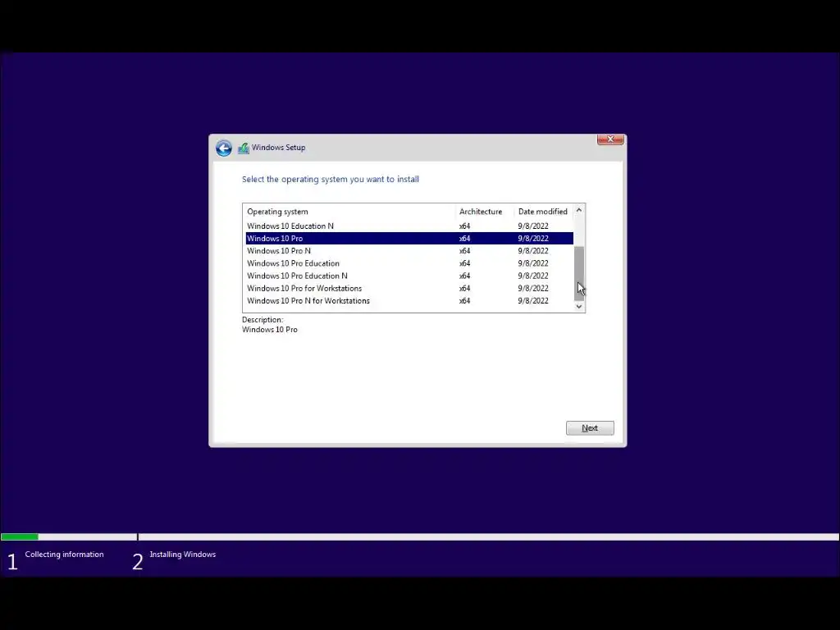Image resolution: width=840 pixels, height=630 pixels.
Task: Click x64 in Windows 10 Pro N row
Action: point(464,251)
